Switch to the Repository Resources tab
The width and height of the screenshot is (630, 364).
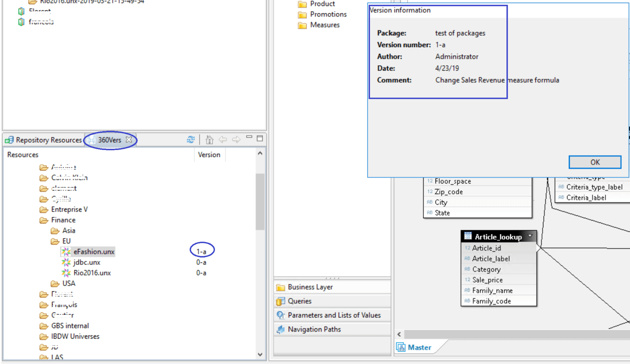click(44, 140)
